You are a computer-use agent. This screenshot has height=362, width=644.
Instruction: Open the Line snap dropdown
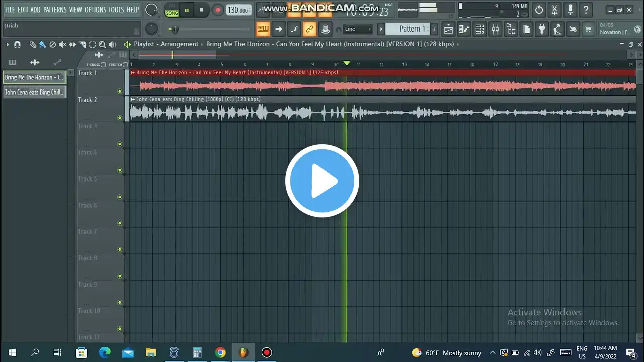click(358, 29)
